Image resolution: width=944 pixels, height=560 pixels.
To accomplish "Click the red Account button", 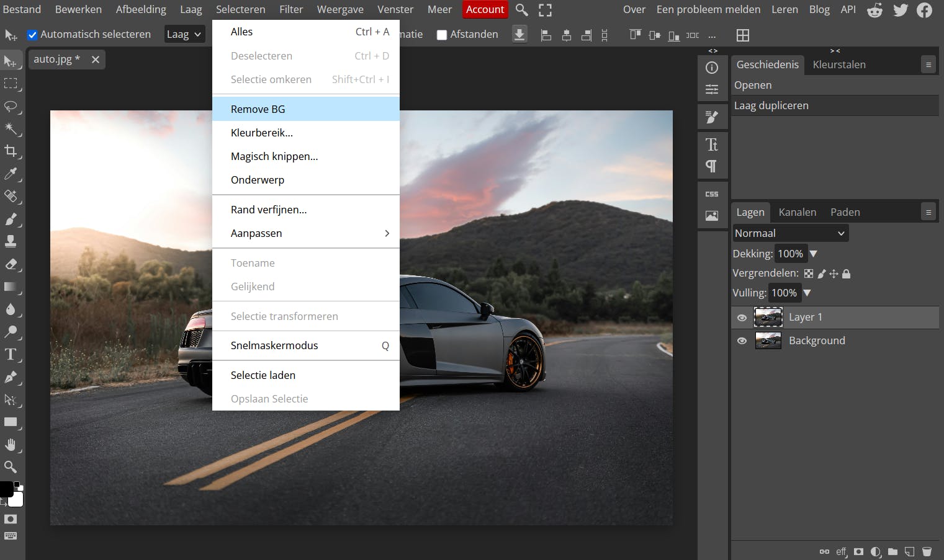I will click(x=485, y=9).
